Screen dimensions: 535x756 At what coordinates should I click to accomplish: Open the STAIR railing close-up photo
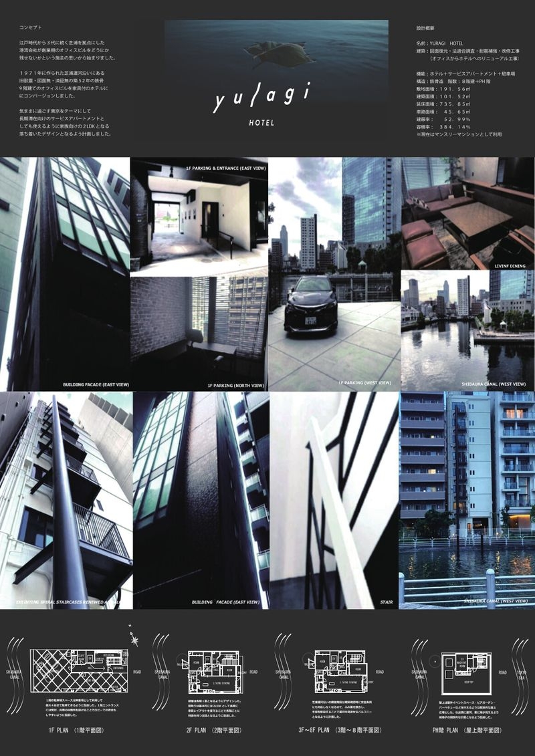334,501
